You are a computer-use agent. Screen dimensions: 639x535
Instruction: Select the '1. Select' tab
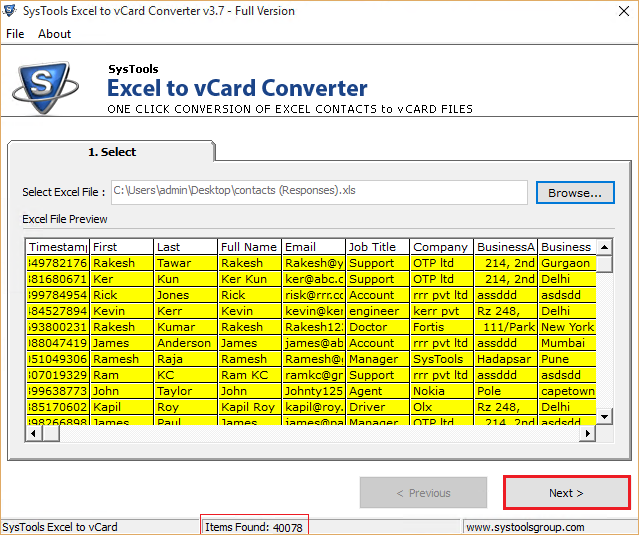coord(112,152)
